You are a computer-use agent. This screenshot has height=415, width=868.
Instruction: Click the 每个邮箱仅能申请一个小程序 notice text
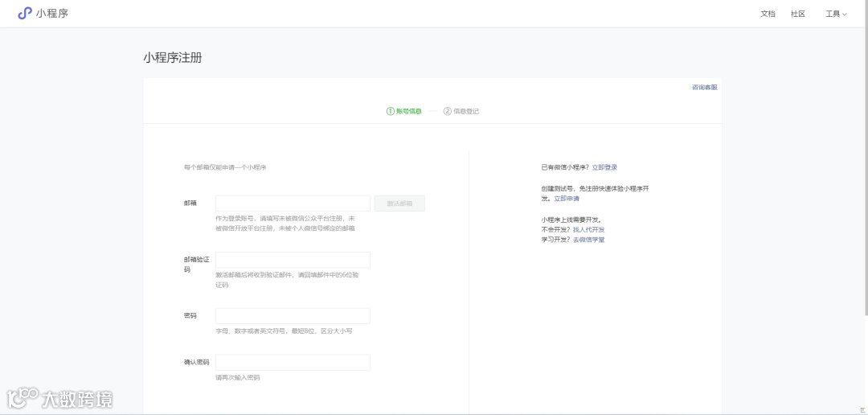coord(225,167)
